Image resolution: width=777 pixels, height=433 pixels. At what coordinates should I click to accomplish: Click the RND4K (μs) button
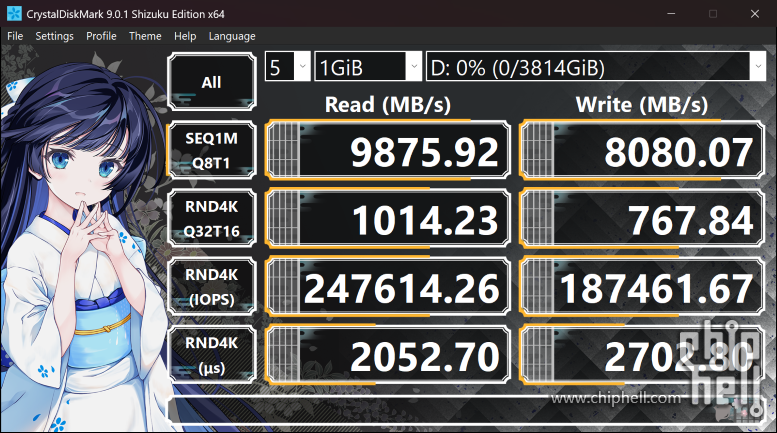point(212,355)
